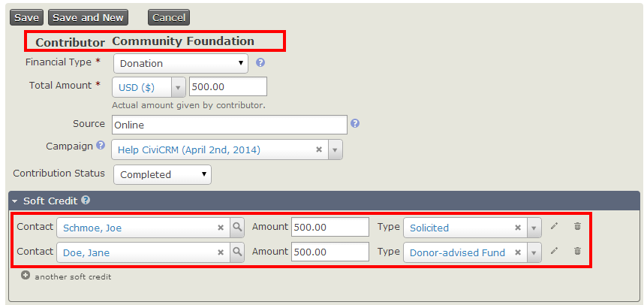Image resolution: width=644 pixels, height=305 pixels.
Task: Click help icon beside Source field
Action: [355, 124]
